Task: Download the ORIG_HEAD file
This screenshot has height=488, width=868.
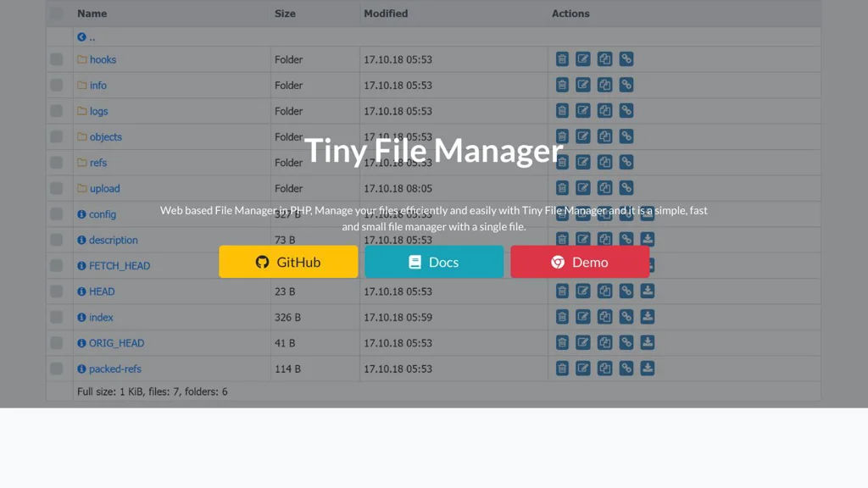Action: (x=647, y=342)
